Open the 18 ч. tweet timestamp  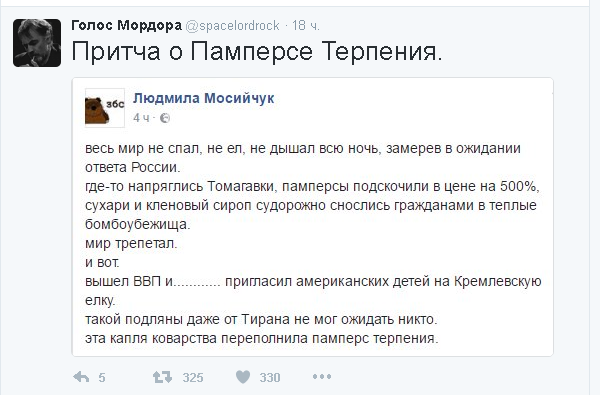pos(306,26)
